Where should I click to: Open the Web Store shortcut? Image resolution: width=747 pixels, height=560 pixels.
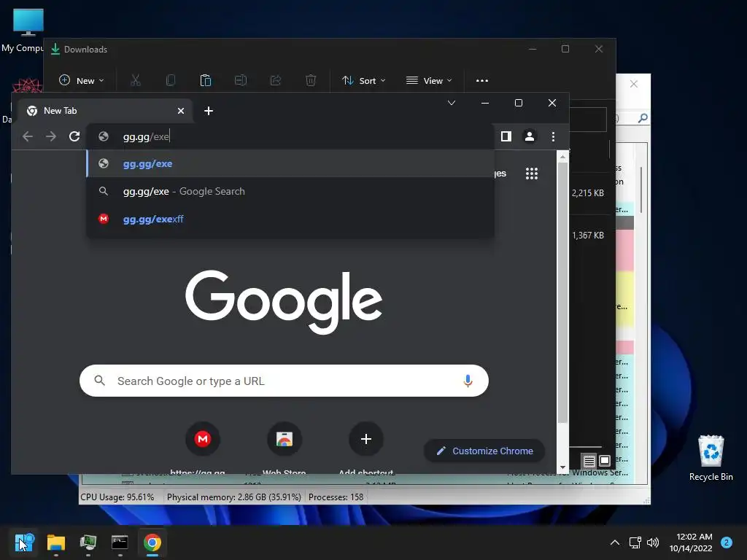pyautogui.click(x=285, y=439)
